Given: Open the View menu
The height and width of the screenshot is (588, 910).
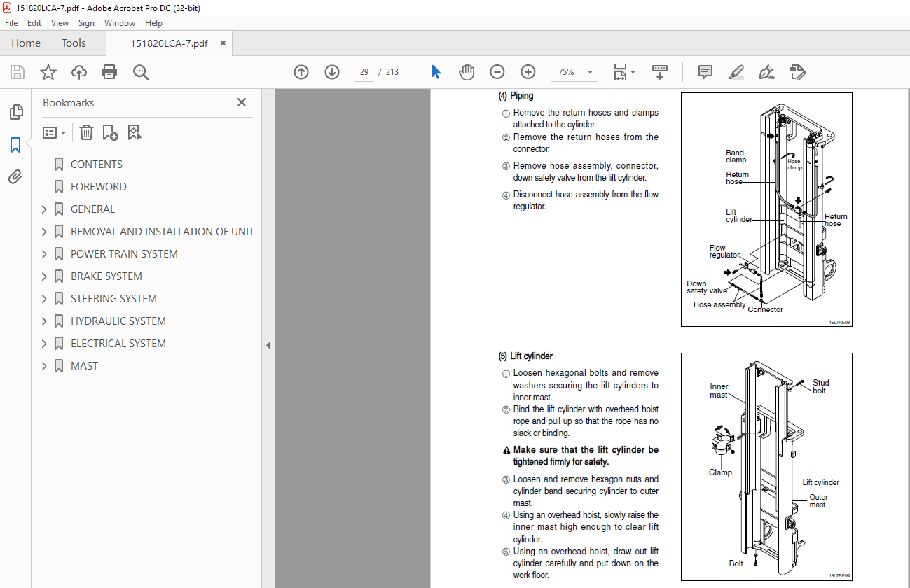Looking at the screenshot, I should (x=60, y=23).
